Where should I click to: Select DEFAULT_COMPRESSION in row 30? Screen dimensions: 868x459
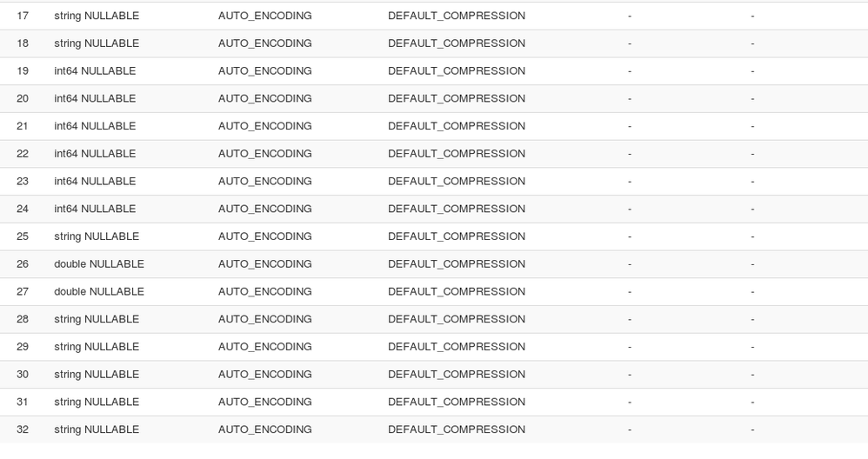point(456,375)
